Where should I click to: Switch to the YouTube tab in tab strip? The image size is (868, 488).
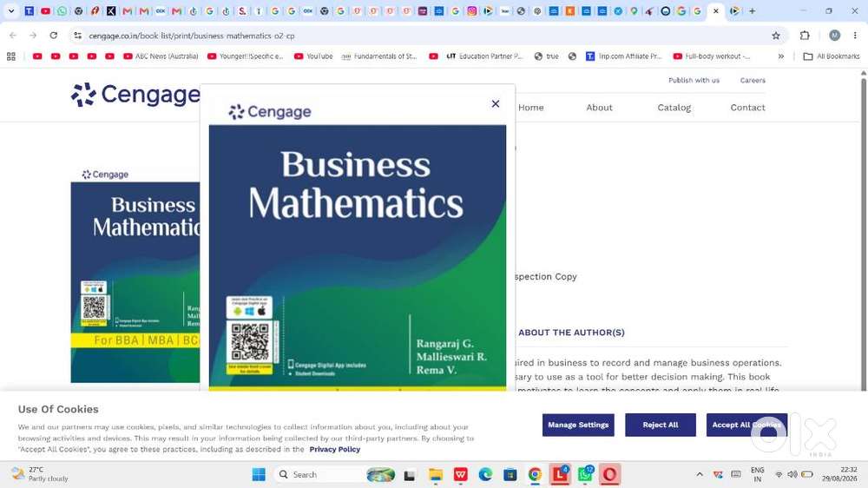[45, 10]
